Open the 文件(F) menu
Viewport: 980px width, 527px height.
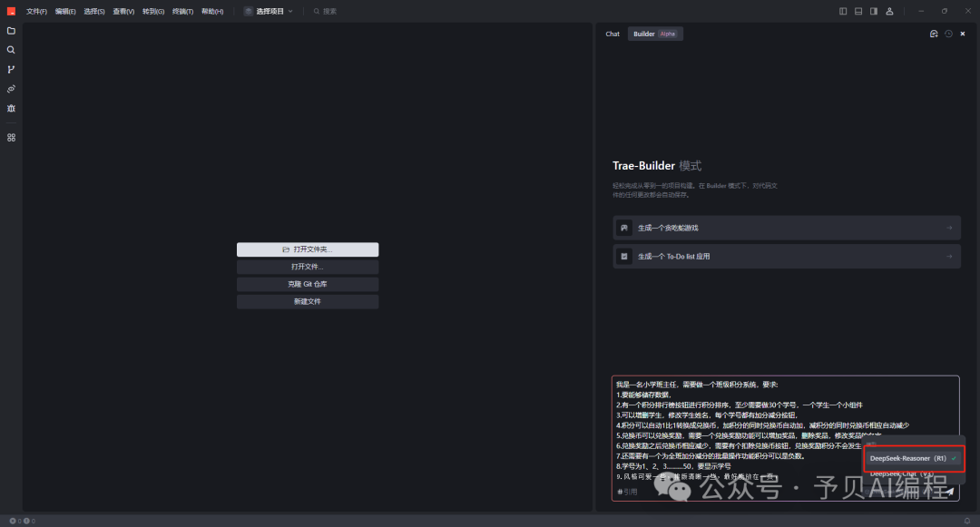(36, 11)
